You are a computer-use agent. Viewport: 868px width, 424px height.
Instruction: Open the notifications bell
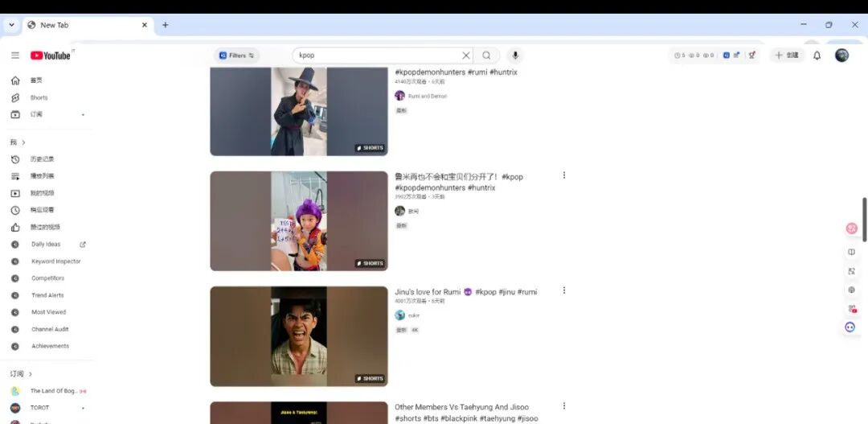pos(817,56)
